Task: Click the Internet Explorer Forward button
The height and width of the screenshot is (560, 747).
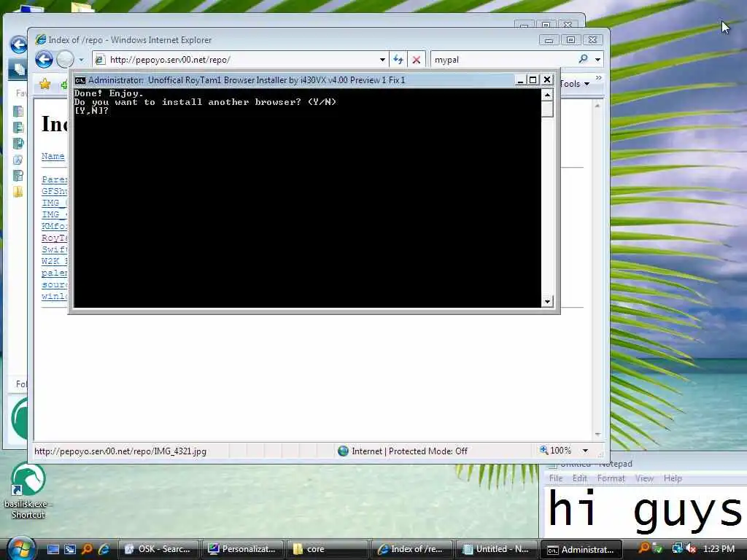Action: pos(65,60)
